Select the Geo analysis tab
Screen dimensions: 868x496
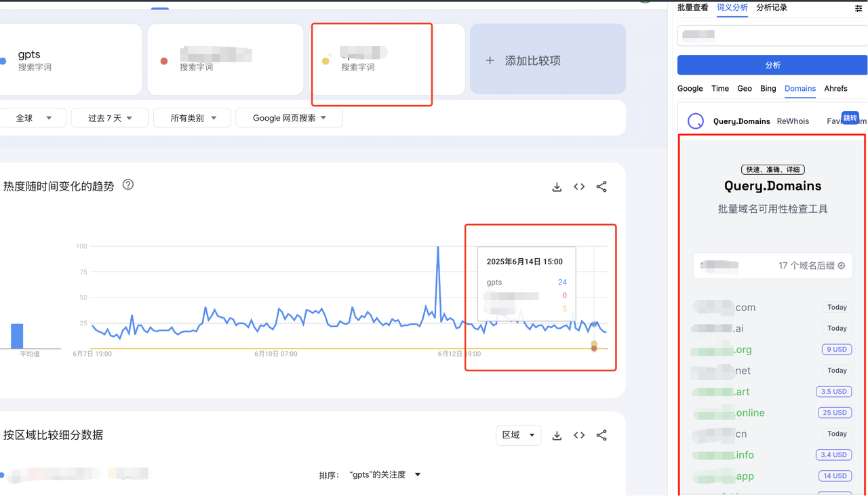coord(745,88)
